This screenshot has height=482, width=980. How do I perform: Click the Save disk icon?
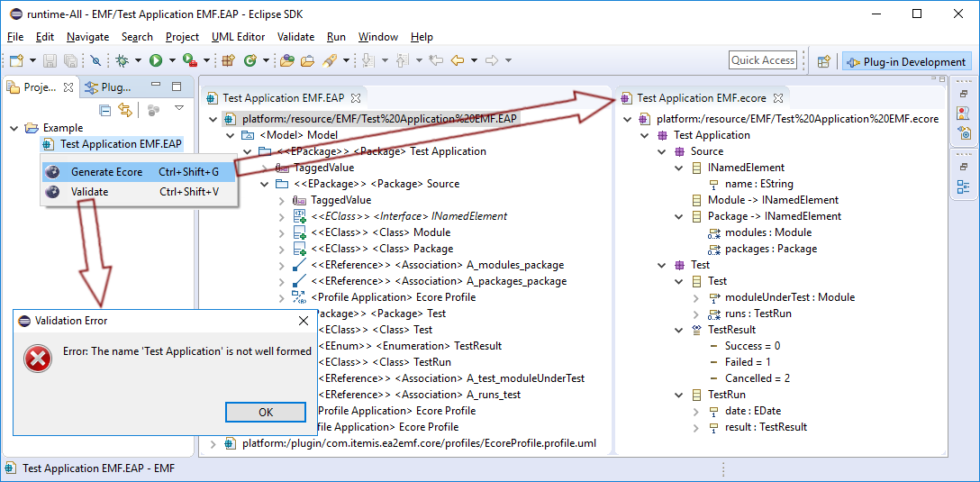(50, 60)
